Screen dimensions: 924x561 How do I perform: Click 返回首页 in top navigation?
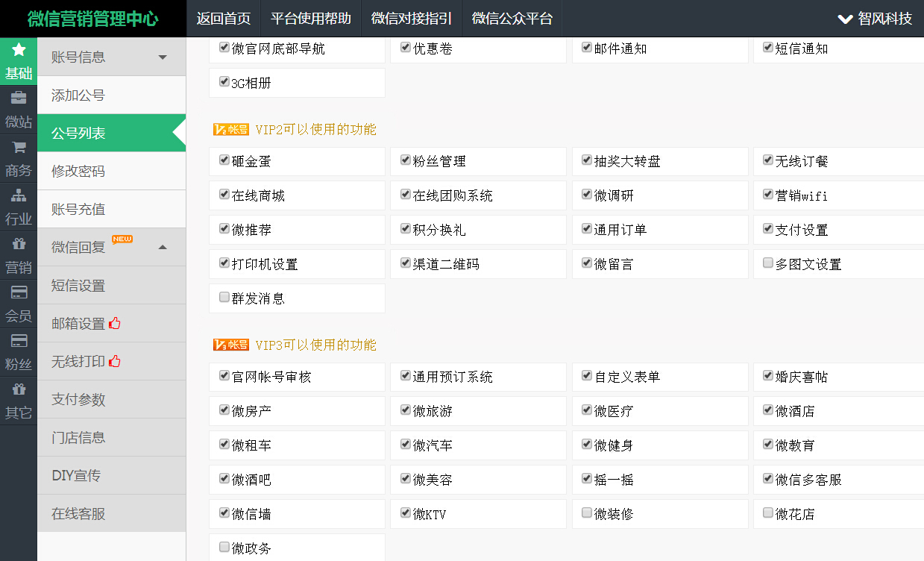click(223, 19)
